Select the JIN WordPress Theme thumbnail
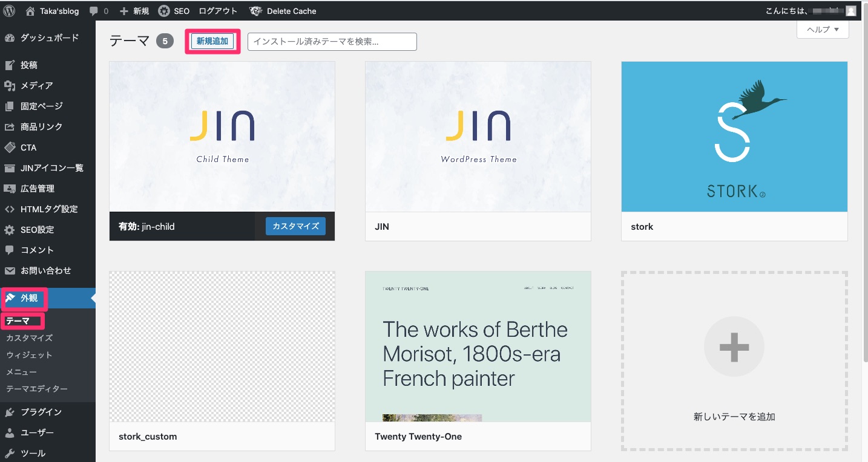 pyautogui.click(x=478, y=137)
